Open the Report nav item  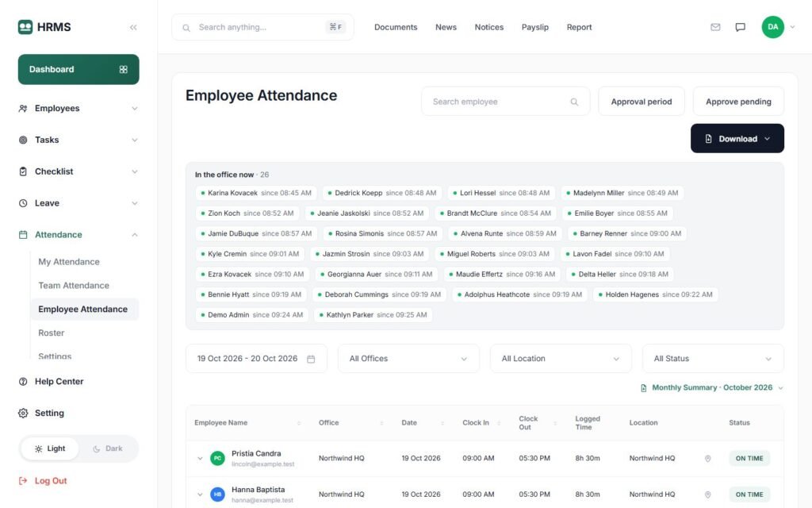(x=579, y=27)
